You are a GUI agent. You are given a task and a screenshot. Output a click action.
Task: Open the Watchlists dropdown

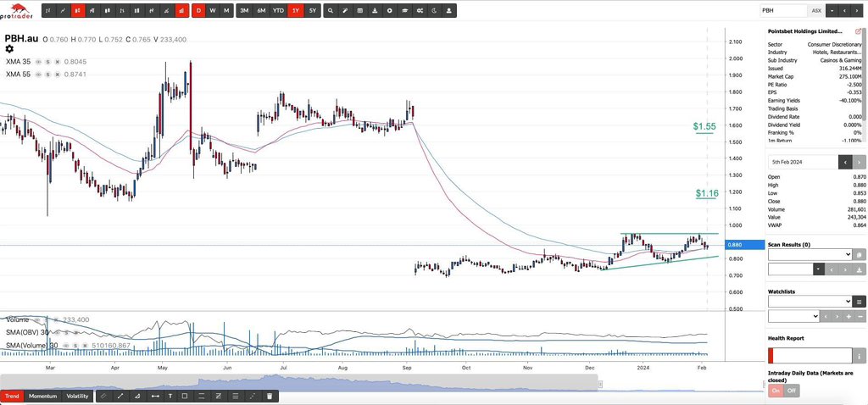tap(810, 302)
